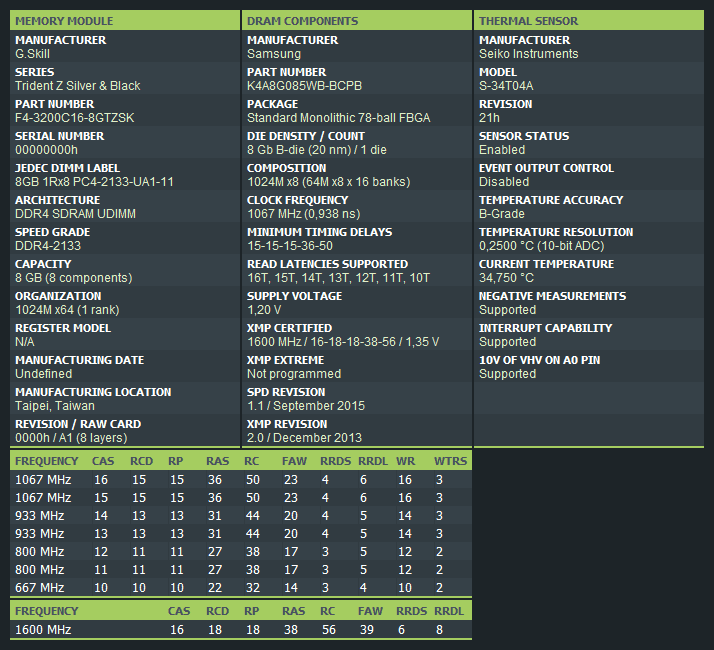Select sensor status value Enabled
Image resolution: width=714 pixels, height=650 pixels.
pyautogui.click(x=502, y=150)
